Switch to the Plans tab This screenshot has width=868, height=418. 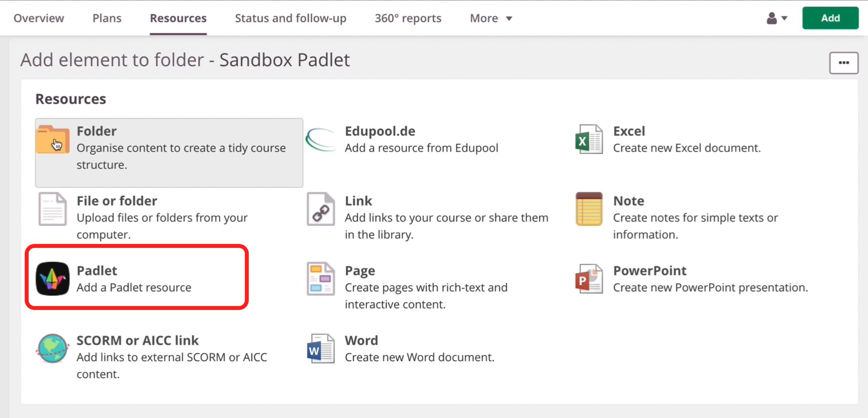click(107, 18)
